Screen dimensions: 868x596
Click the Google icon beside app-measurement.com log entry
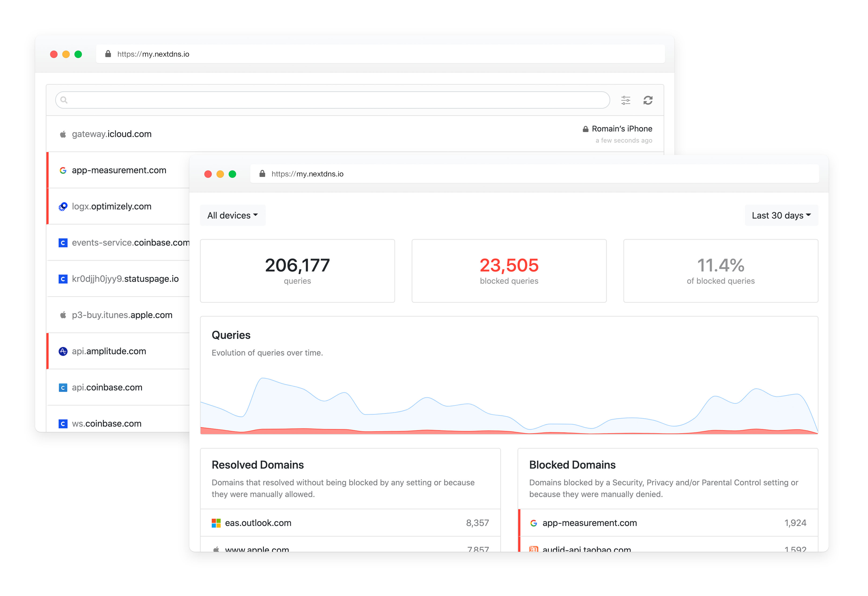(x=63, y=170)
